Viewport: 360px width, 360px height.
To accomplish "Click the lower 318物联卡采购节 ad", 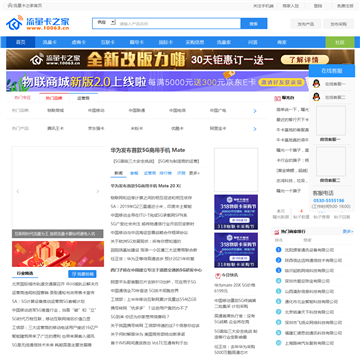I will coord(236,250).
